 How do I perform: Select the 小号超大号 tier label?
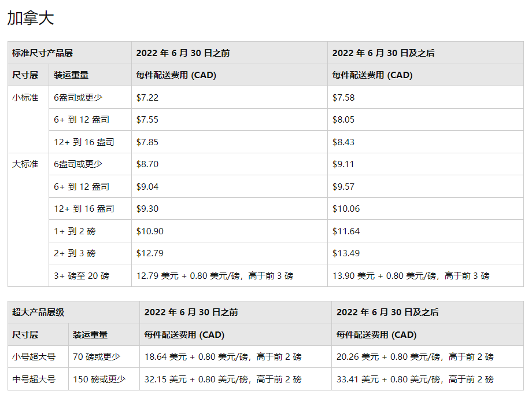click(x=27, y=356)
